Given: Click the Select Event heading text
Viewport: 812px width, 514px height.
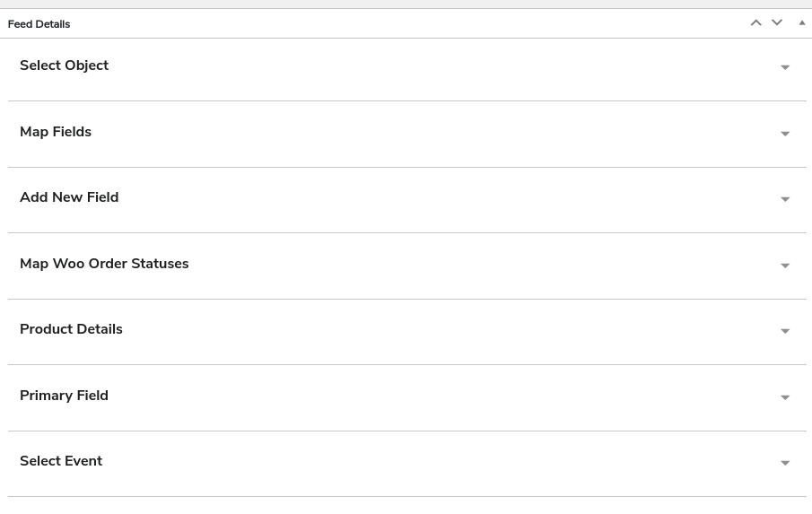Looking at the screenshot, I should [61, 461].
